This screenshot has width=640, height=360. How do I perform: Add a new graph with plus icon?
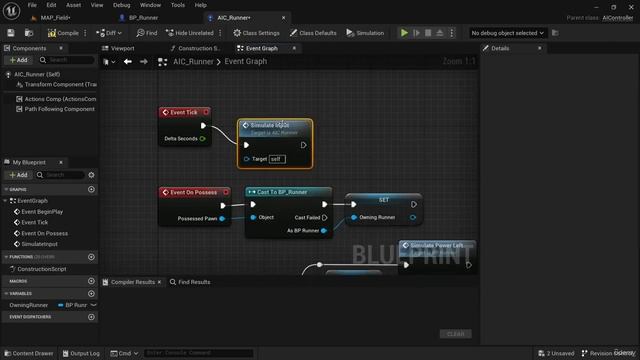[91, 189]
